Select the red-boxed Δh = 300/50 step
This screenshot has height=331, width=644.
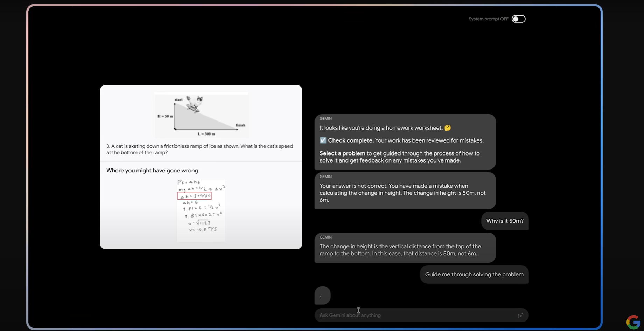194,196
